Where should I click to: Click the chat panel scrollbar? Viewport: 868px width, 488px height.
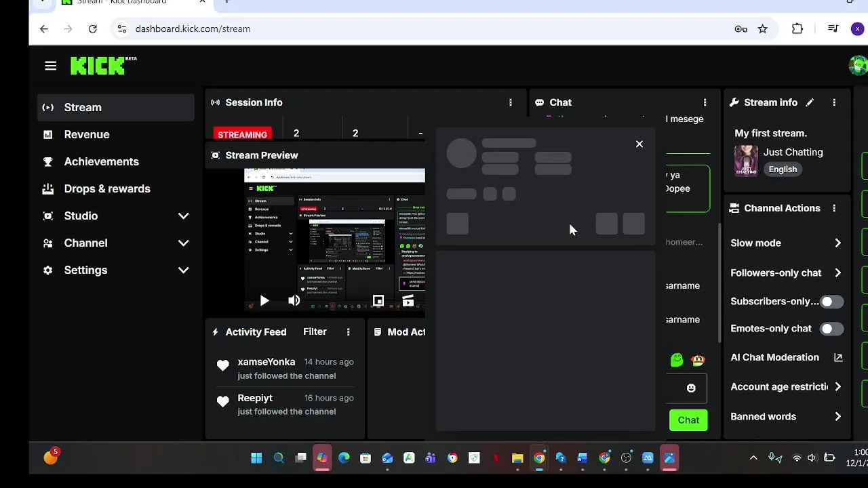[x=719, y=283]
